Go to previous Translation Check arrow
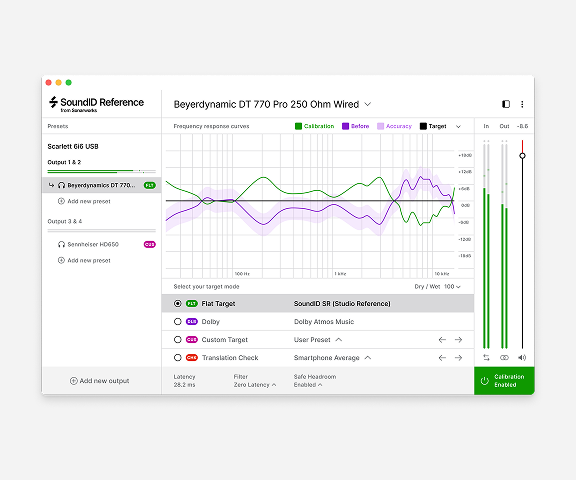Screen dimensions: 576x480 tap(442, 358)
